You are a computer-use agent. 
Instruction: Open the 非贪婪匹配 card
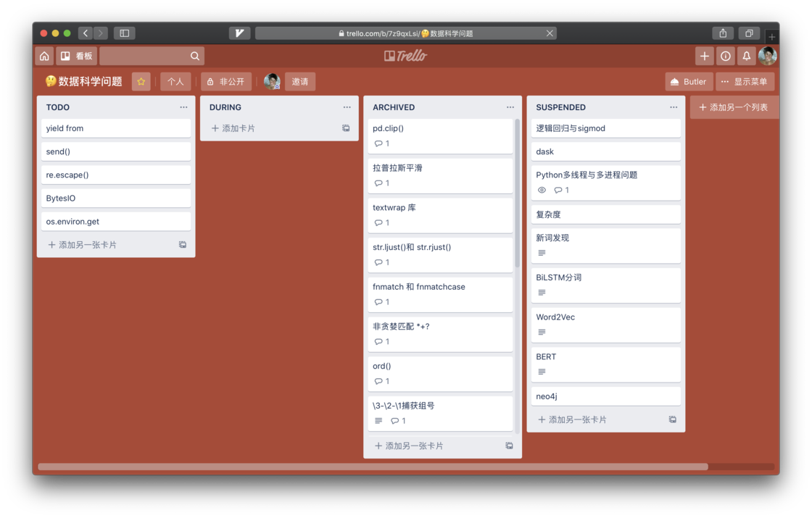click(439, 334)
